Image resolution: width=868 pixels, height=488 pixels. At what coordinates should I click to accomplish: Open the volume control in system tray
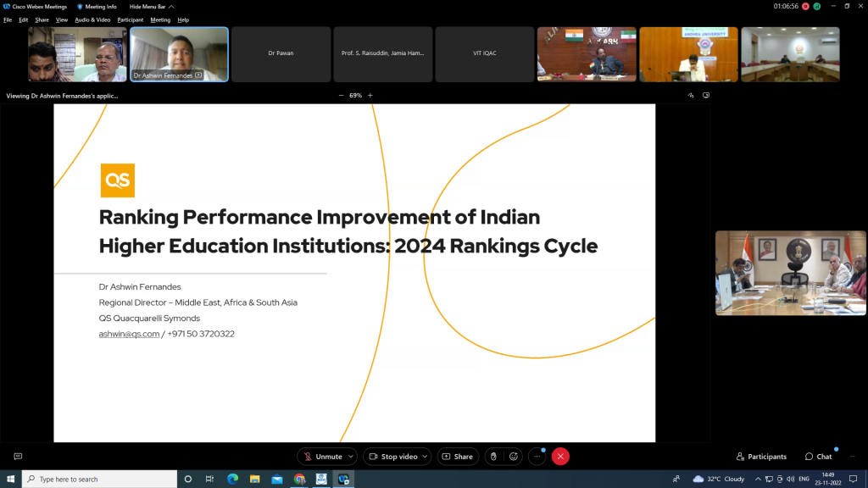tap(791, 480)
